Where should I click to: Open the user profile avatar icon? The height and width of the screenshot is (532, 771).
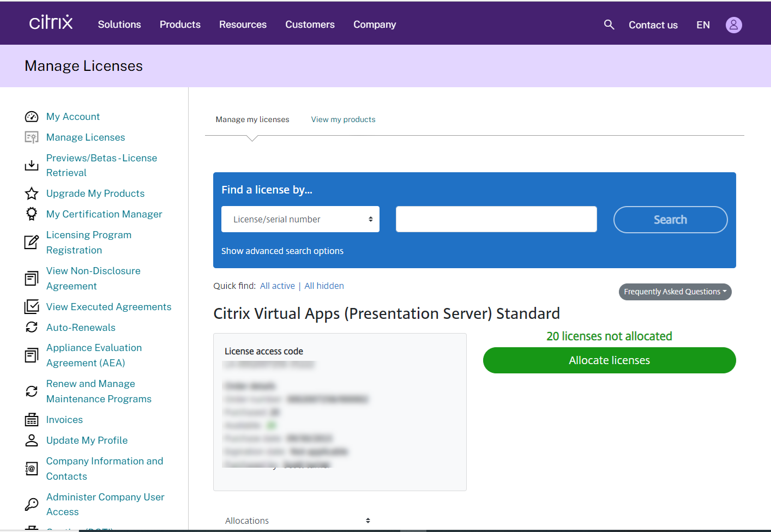[733, 25]
